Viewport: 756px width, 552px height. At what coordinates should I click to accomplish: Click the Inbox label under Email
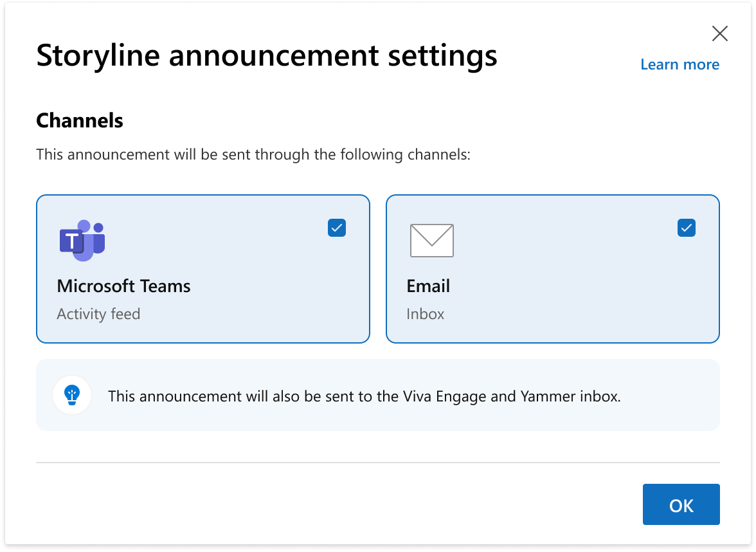[x=426, y=314]
